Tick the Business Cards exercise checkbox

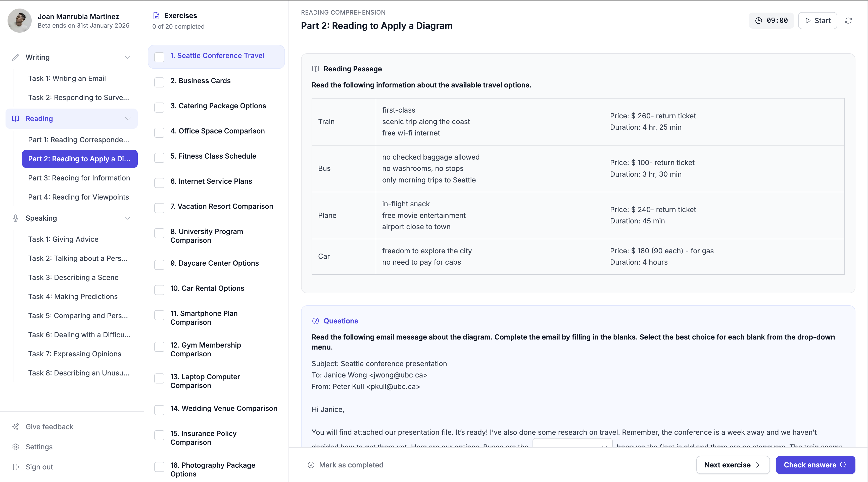(159, 82)
